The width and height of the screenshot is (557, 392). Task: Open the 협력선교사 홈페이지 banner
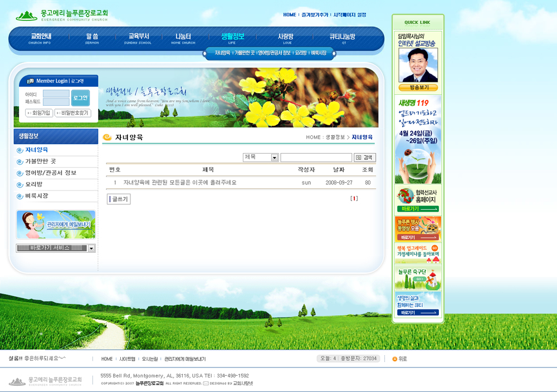[418, 199]
